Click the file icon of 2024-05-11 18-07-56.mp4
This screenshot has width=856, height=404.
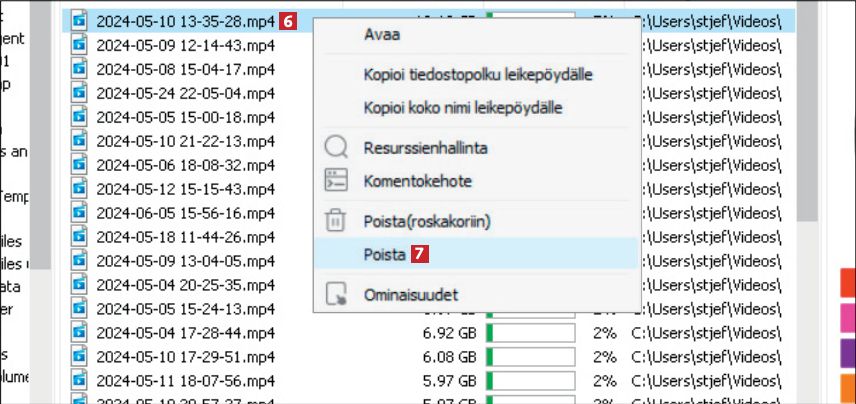80,380
